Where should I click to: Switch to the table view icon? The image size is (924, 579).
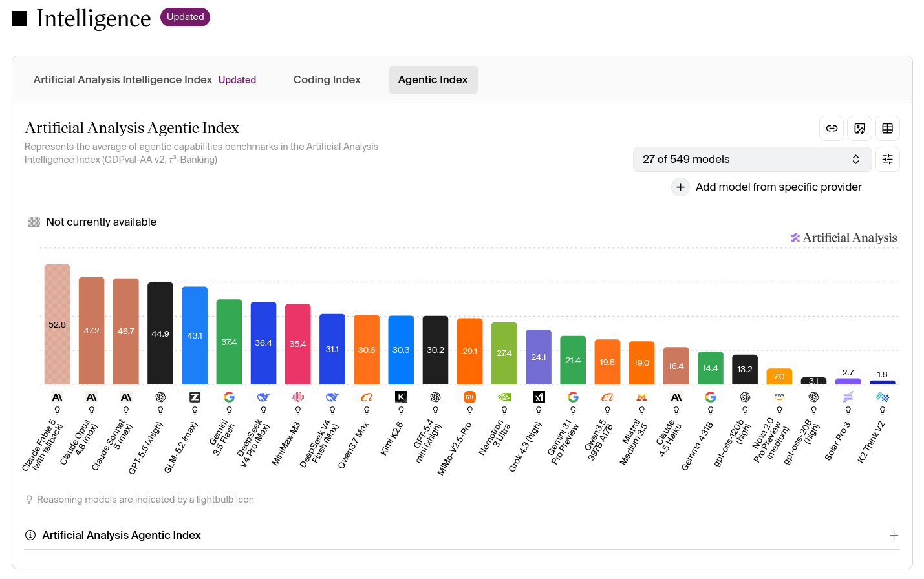tap(887, 128)
